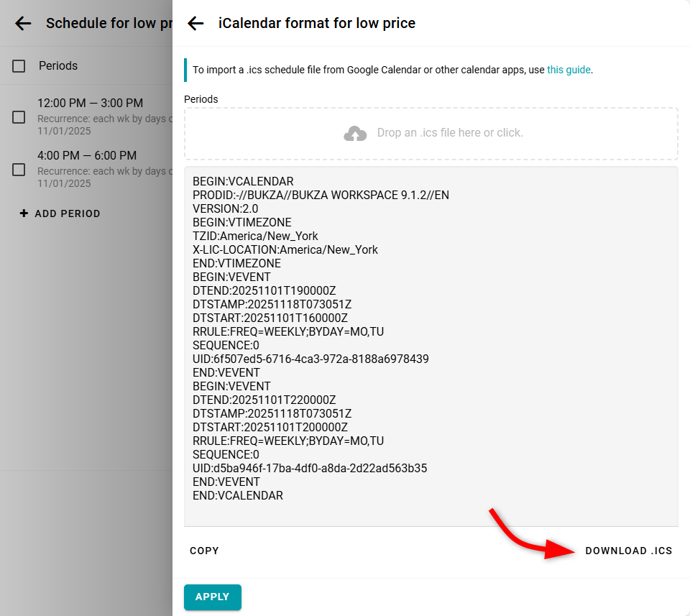Click the PRODID line in iCalendar text
The width and height of the screenshot is (690, 616).
(321, 195)
